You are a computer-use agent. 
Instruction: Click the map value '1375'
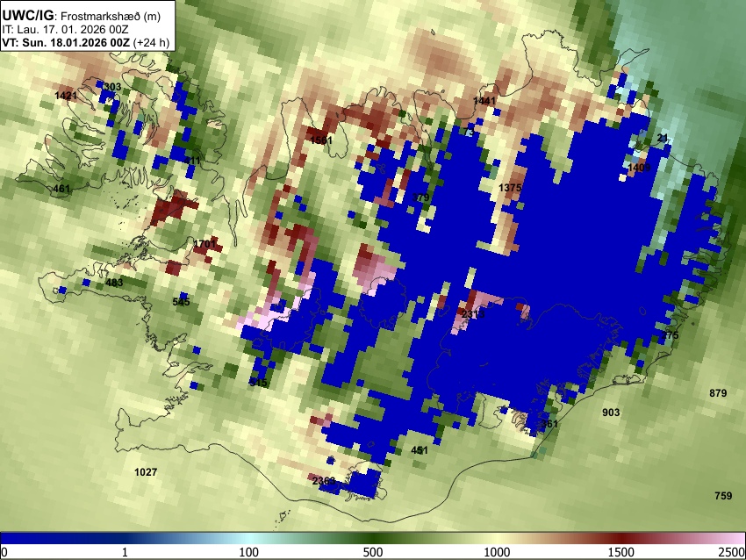pos(510,188)
